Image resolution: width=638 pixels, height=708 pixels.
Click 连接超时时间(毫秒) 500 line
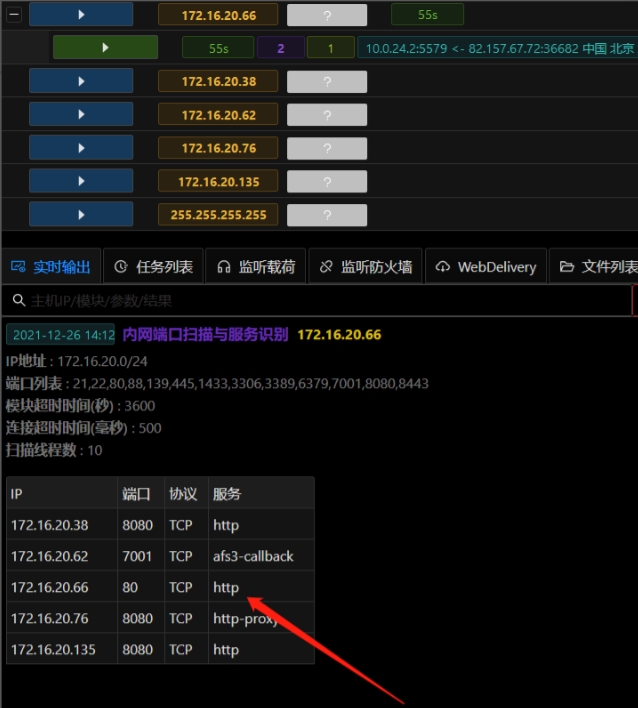click(x=84, y=428)
